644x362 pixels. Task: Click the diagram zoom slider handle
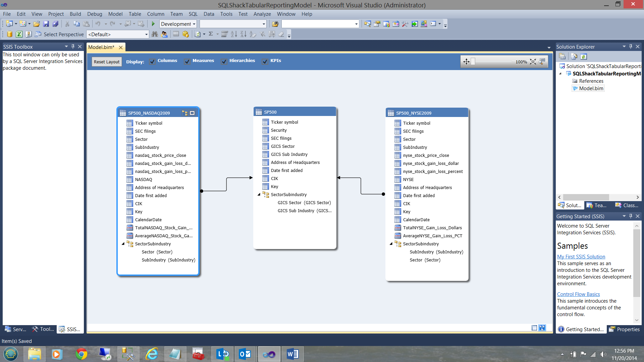coord(473,61)
